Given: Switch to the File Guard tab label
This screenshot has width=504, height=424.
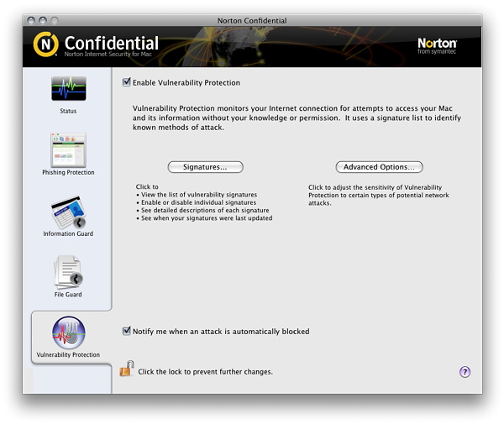Looking at the screenshot, I should point(68,295).
